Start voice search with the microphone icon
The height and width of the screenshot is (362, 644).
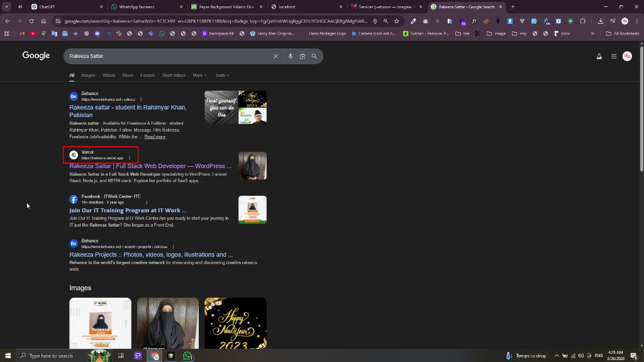(291, 57)
